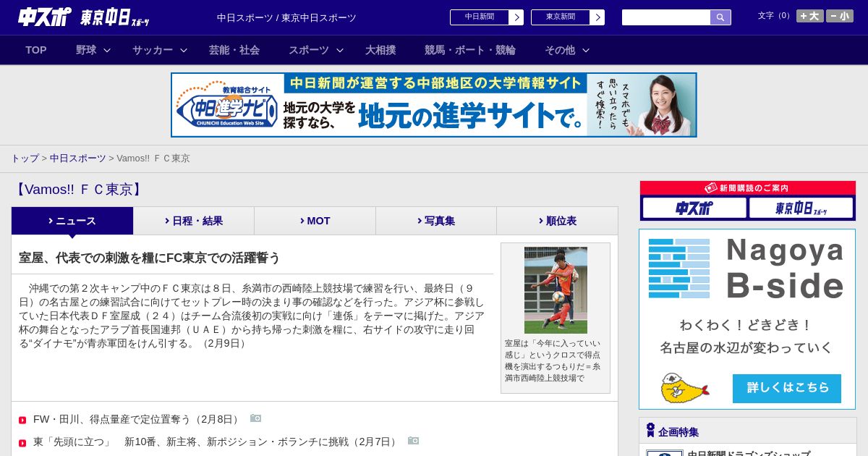Open the その他 navigation menu

click(560, 50)
